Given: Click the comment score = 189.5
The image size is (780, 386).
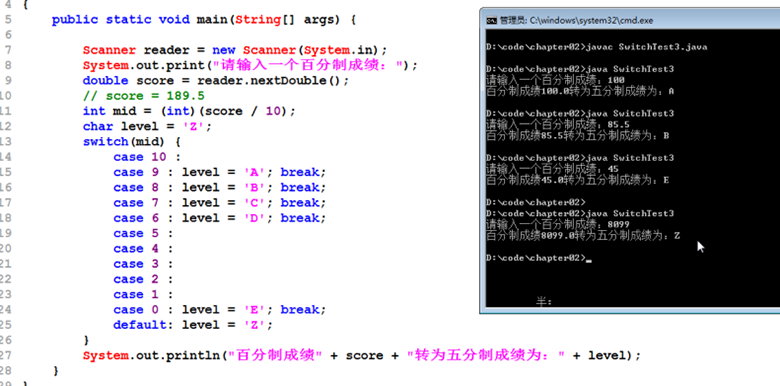Looking at the screenshot, I should (x=143, y=96).
